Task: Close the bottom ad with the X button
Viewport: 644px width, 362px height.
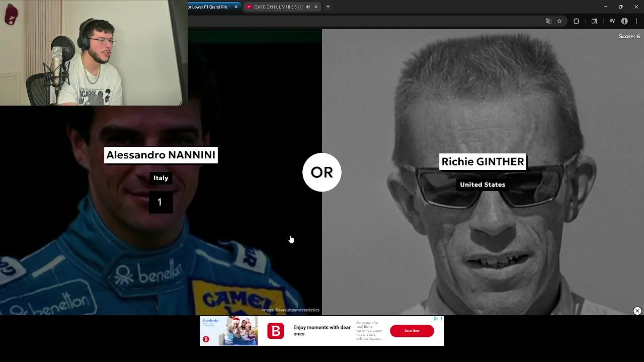Action: tap(637, 311)
